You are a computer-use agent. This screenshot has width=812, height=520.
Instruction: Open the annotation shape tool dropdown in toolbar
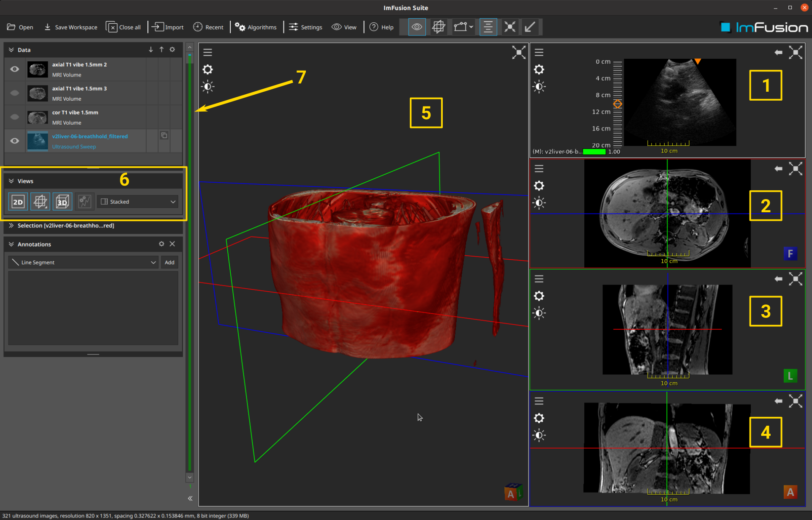pos(463,27)
